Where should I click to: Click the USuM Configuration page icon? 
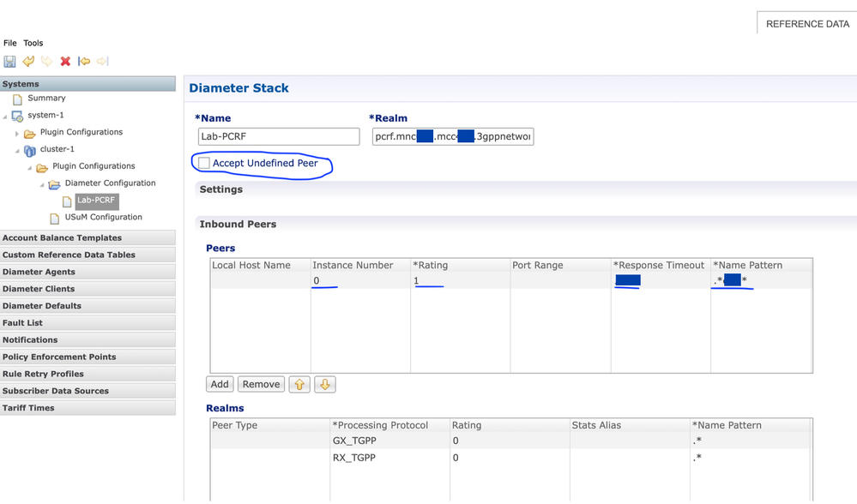pyautogui.click(x=55, y=219)
